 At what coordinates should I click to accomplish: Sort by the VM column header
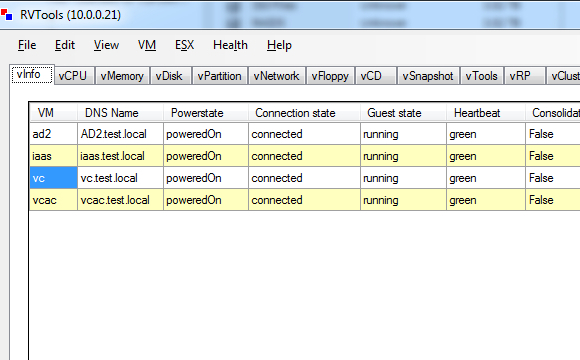click(x=53, y=112)
